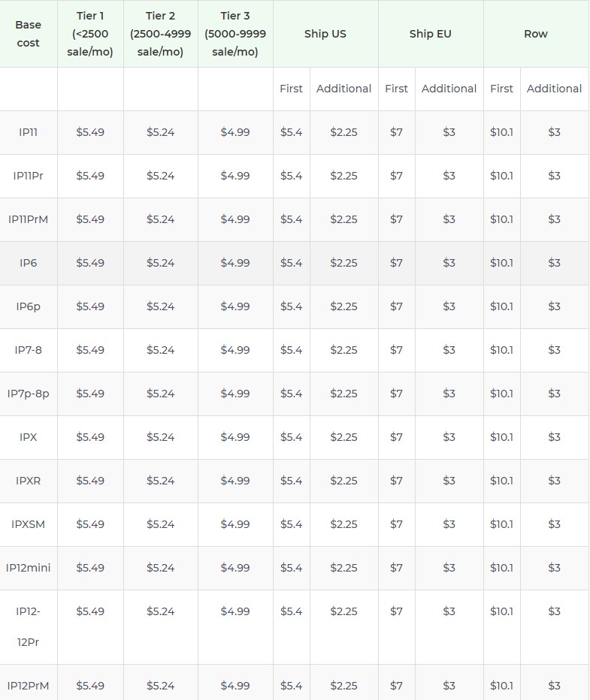This screenshot has width=590, height=700.
Task: Click the Ship EU header
Action: pos(431,34)
